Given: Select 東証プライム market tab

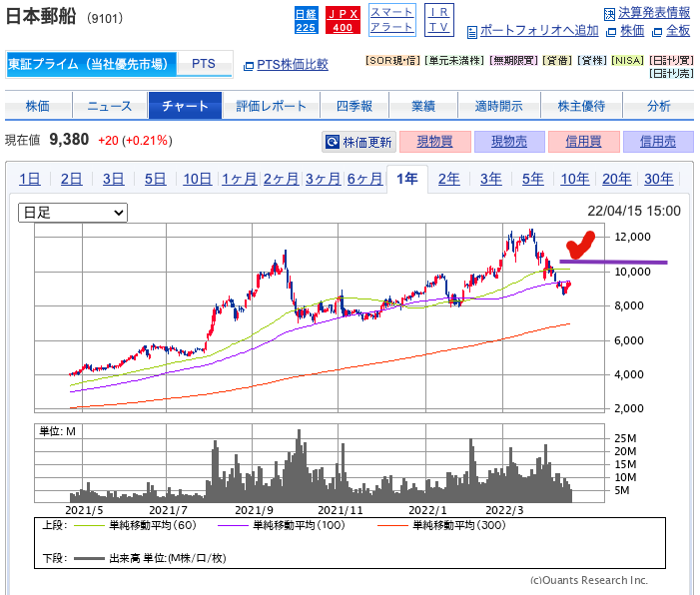Looking at the screenshot, I should pos(91,64).
